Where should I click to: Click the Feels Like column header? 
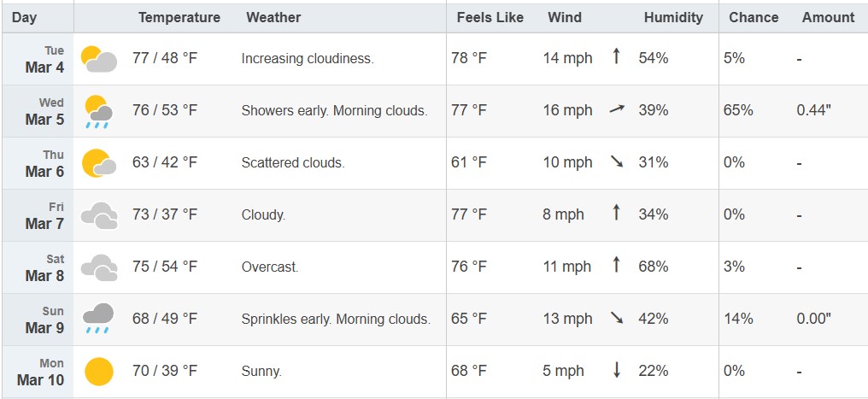pos(490,18)
